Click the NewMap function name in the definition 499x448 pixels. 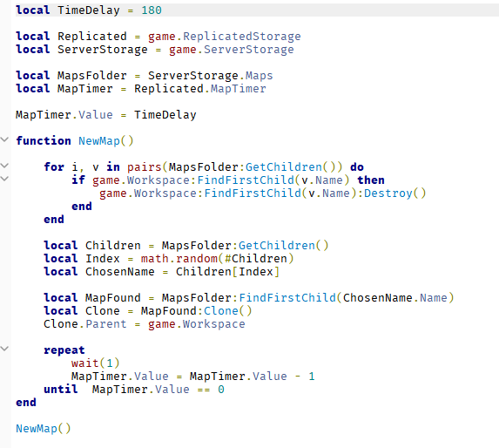click(99, 141)
